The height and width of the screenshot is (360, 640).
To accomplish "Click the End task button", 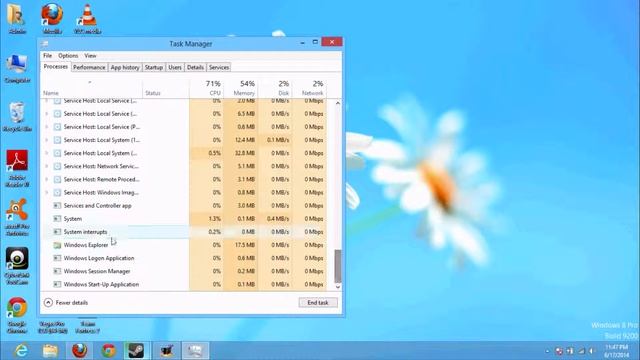I will (318, 302).
